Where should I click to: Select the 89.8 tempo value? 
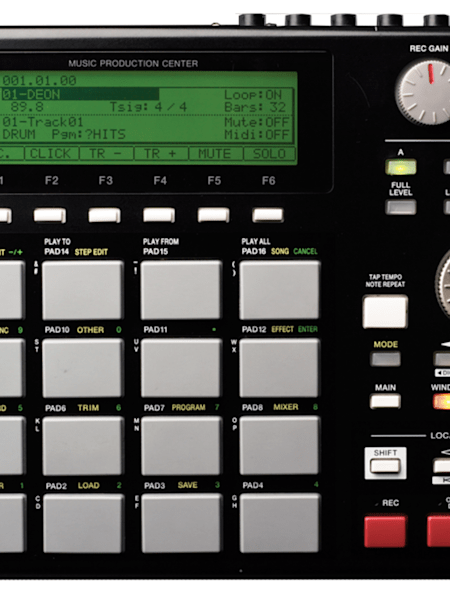tap(27, 107)
